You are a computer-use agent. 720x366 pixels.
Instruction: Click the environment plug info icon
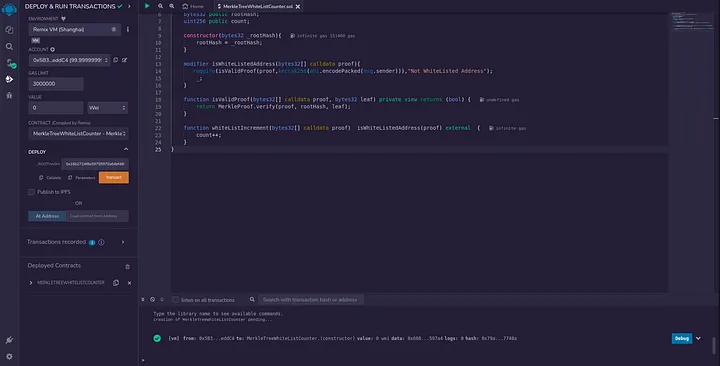(63, 19)
